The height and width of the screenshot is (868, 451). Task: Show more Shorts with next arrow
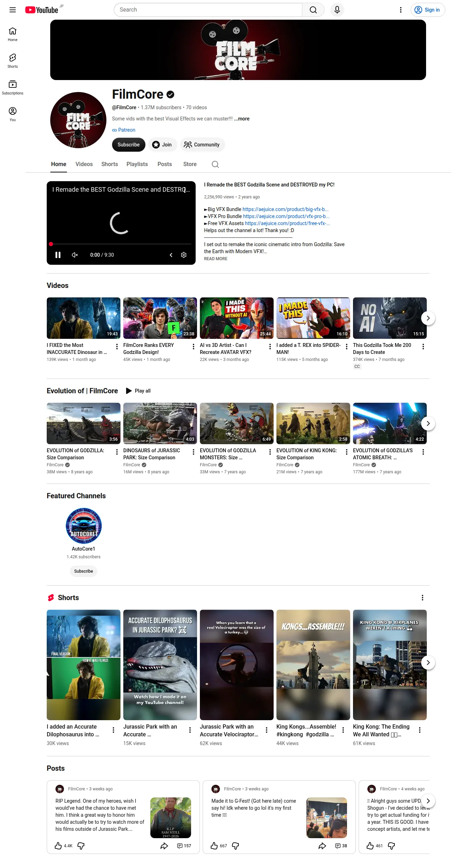(428, 663)
